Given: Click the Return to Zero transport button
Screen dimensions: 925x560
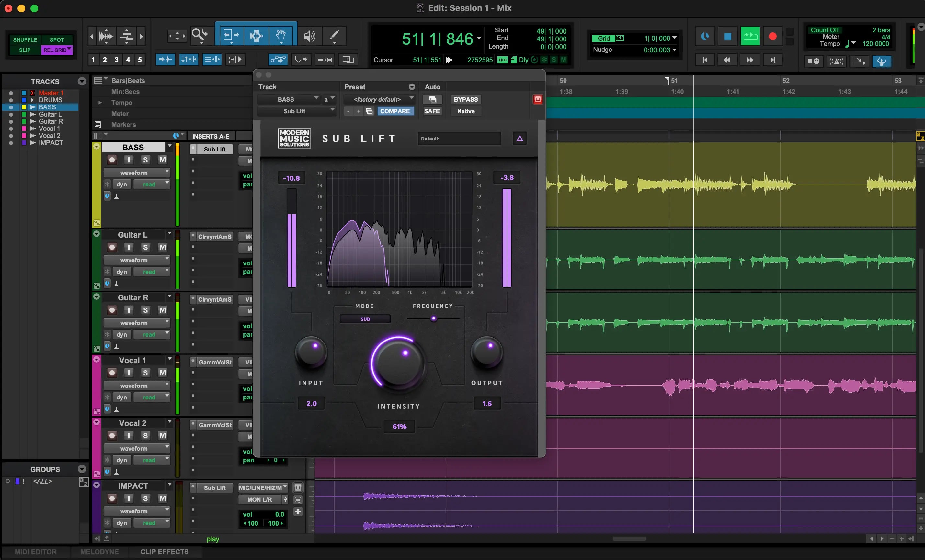Looking at the screenshot, I should point(705,60).
